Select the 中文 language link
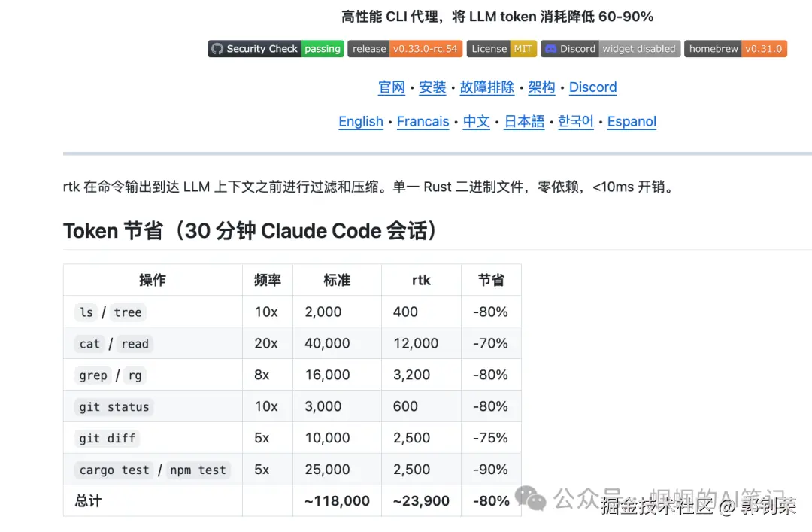 (x=477, y=122)
